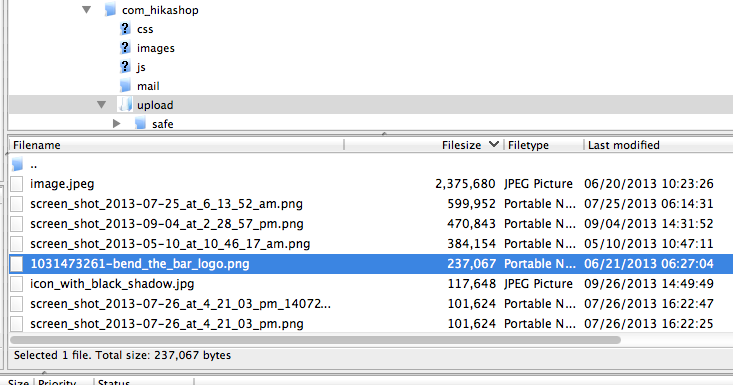Select the 1031473261-bend_the_bar_logo.png row
Viewport: 733px width, 385px height.
tap(371, 264)
